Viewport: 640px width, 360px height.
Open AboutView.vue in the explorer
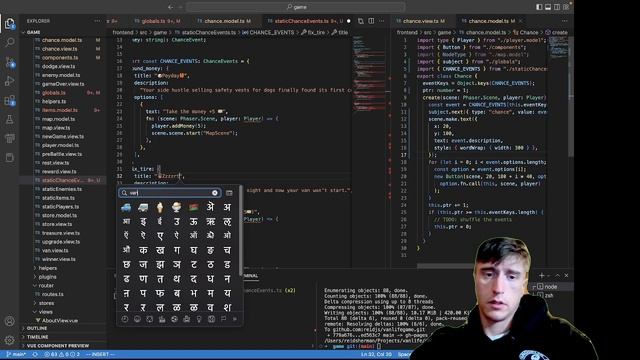click(x=60, y=320)
